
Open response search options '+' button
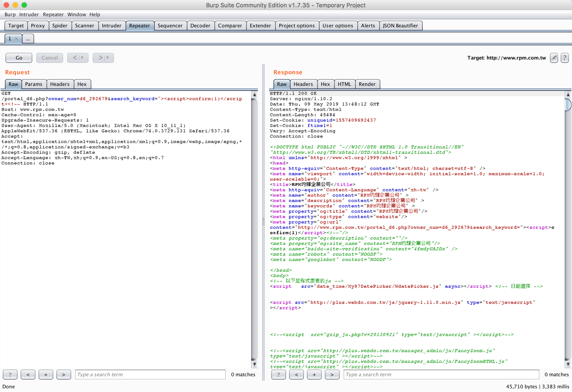[314, 375]
